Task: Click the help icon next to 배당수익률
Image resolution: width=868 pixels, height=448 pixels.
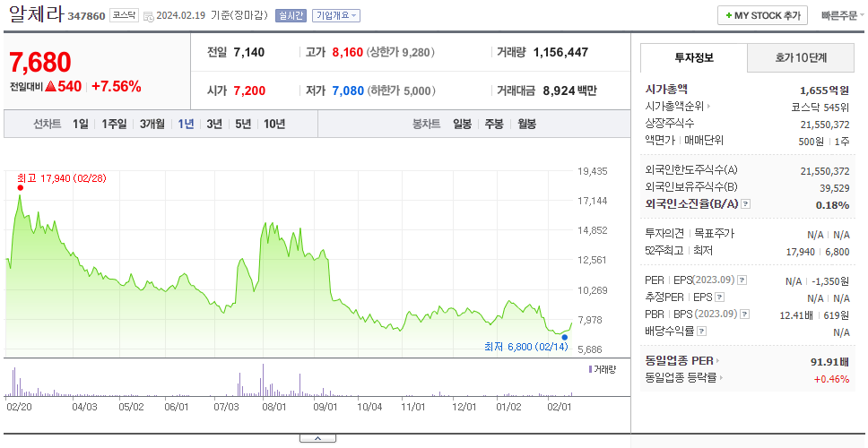Action: 702,332
